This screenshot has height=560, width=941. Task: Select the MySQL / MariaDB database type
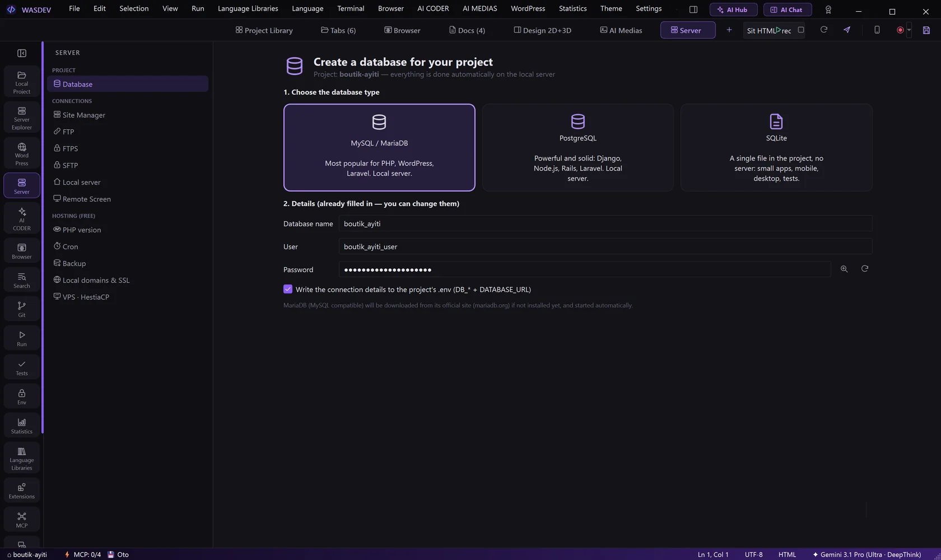pos(379,147)
